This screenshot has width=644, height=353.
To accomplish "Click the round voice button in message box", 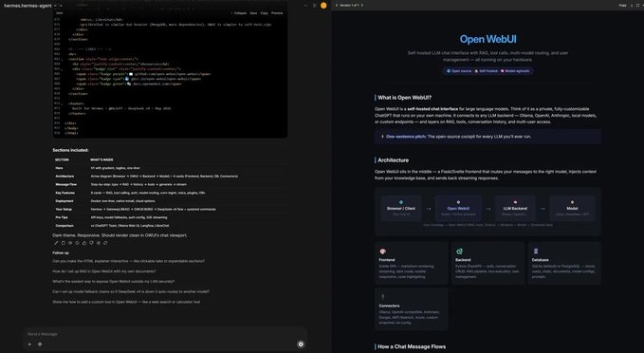I will 301,344.
